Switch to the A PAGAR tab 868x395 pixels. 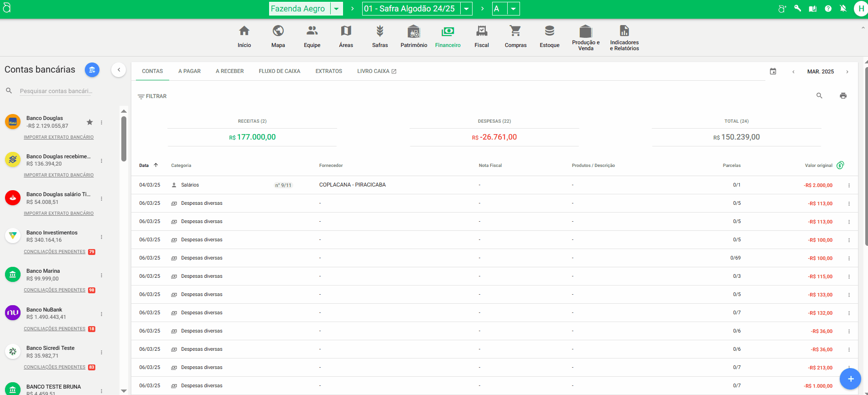coord(189,71)
